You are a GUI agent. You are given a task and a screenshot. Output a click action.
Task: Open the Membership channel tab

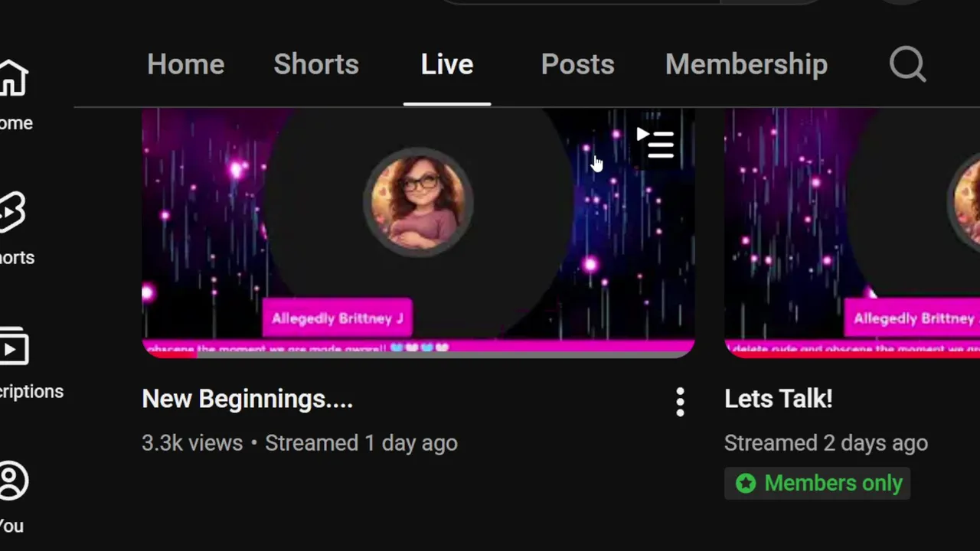click(746, 64)
